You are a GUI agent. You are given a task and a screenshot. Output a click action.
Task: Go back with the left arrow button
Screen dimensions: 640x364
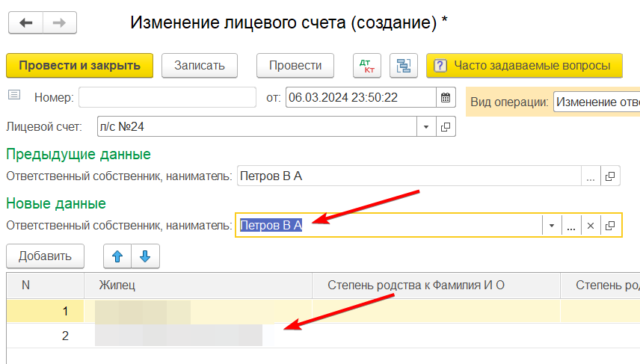pos(25,23)
